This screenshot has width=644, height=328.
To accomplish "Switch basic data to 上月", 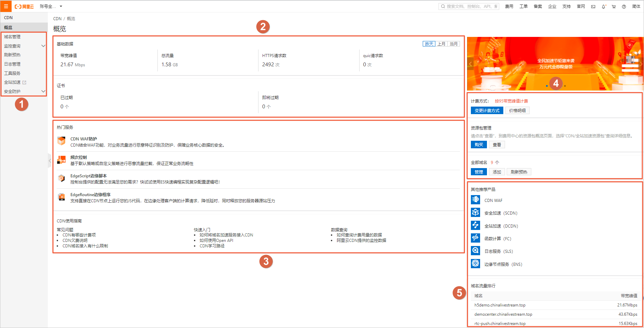I will point(441,44).
